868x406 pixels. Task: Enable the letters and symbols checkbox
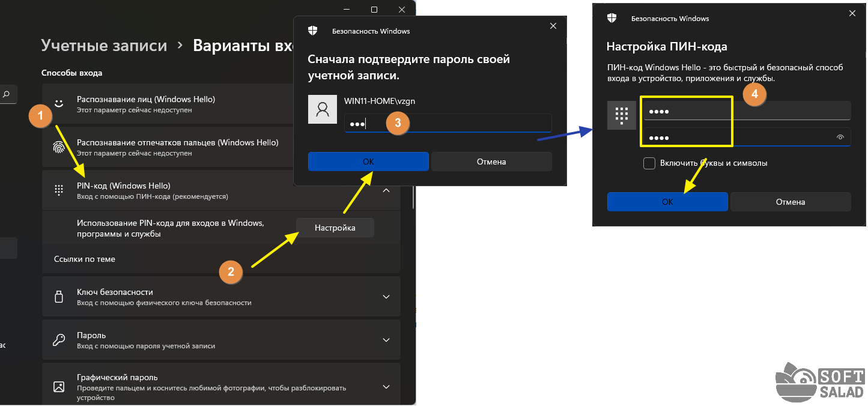[649, 163]
